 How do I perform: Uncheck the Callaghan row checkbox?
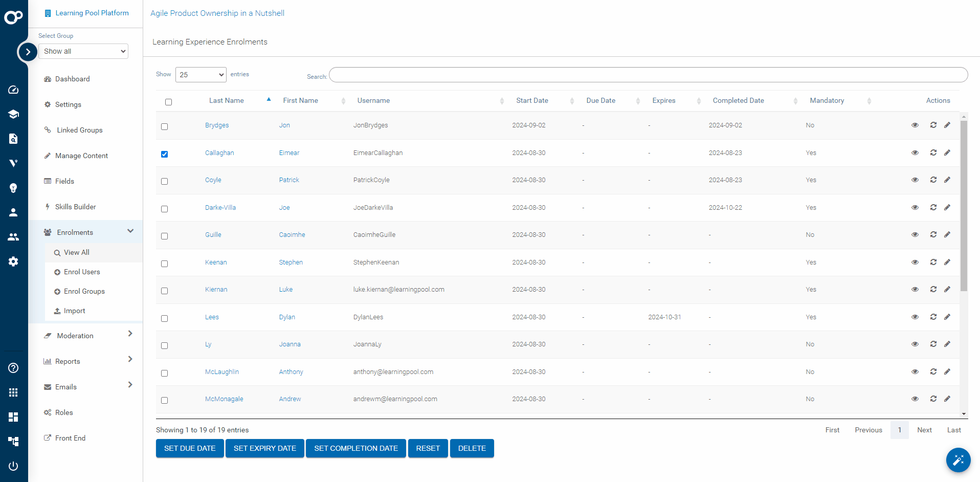point(164,154)
